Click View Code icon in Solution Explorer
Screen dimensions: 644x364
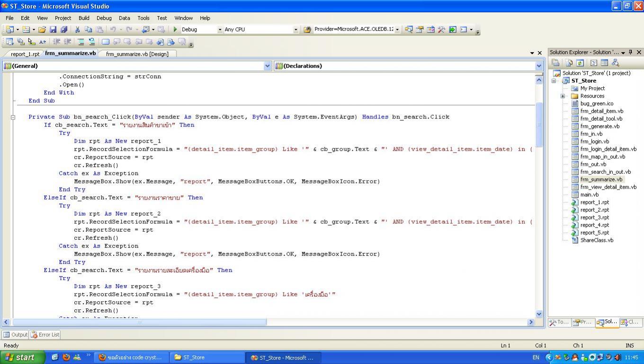pos(594,63)
